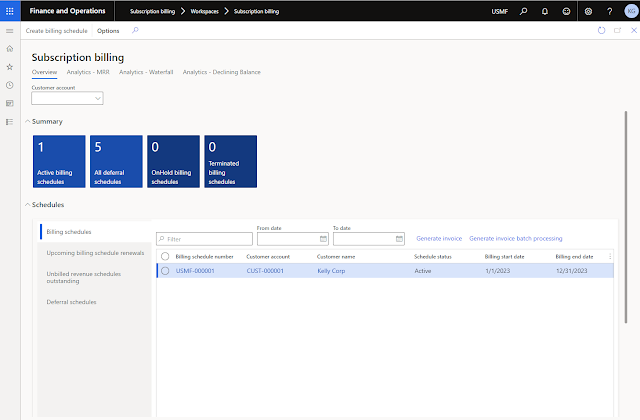The image size is (640, 420).
Task: Sort by Billing schedule number column
Action: [204, 256]
